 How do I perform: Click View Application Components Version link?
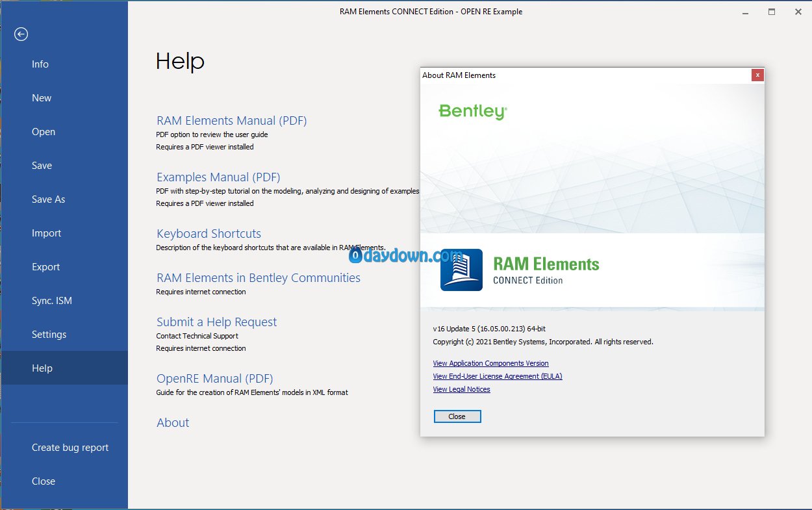point(490,364)
